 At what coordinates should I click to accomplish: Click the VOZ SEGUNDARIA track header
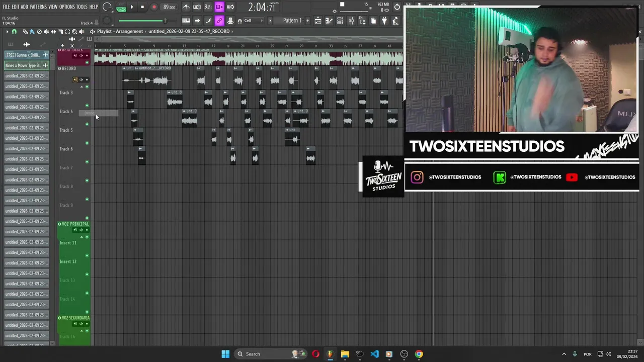(x=74, y=318)
